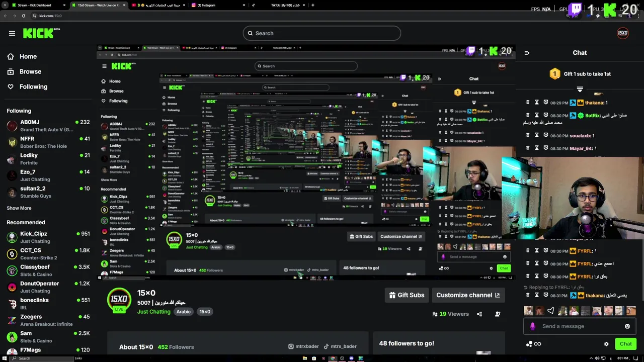Viewport: 644px width, 362px height.
Task: Open the emoji picker in message box
Action: [627, 326]
